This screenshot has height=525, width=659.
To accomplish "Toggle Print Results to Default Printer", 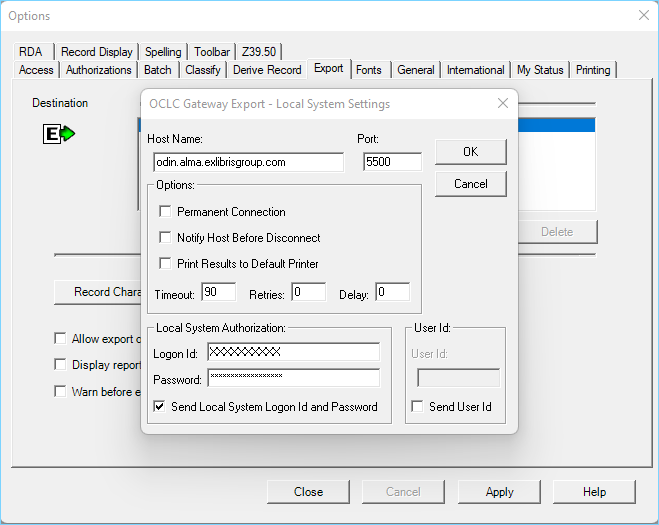I will (x=165, y=264).
